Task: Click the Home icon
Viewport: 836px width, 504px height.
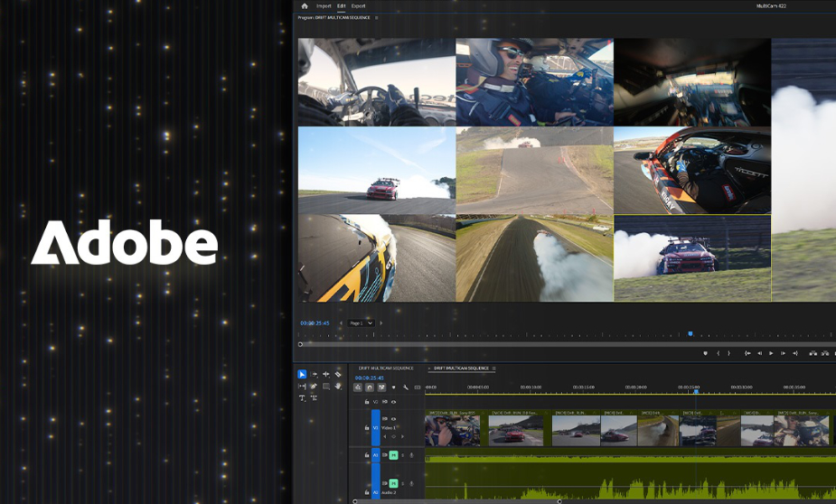Action: tap(305, 6)
